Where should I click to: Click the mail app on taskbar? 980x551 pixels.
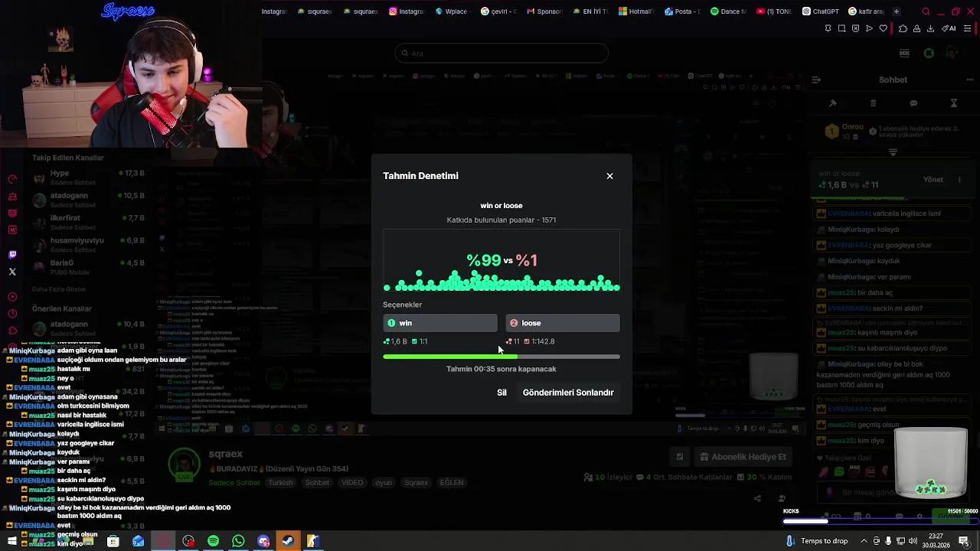click(x=138, y=541)
